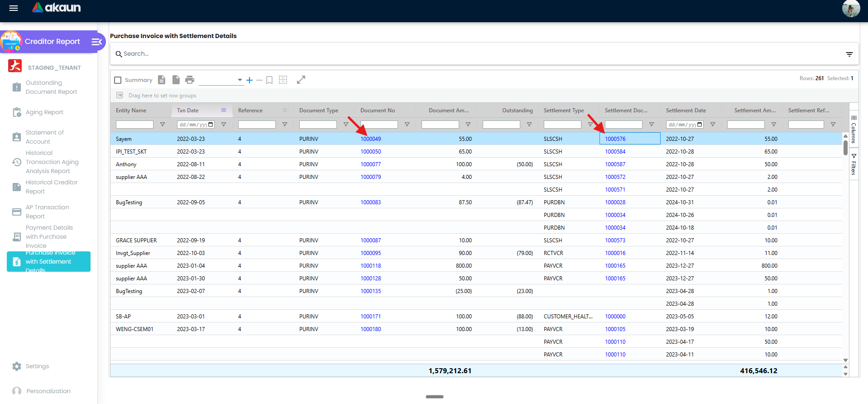This screenshot has width=868, height=404.
Task: Open Historical Creditor Report
Action: [52, 187]
